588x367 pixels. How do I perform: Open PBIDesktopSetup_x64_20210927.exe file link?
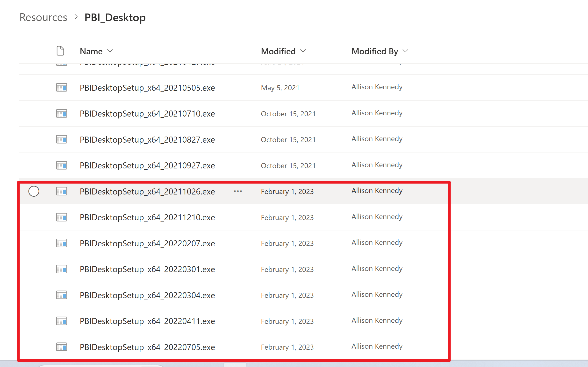point(147,166)
